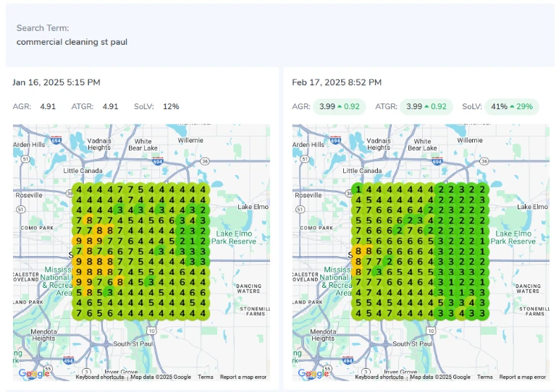Click top-left rank 4 marker on January grid
The height and width of the screenshot is (392, 559).
coord(78,189)
